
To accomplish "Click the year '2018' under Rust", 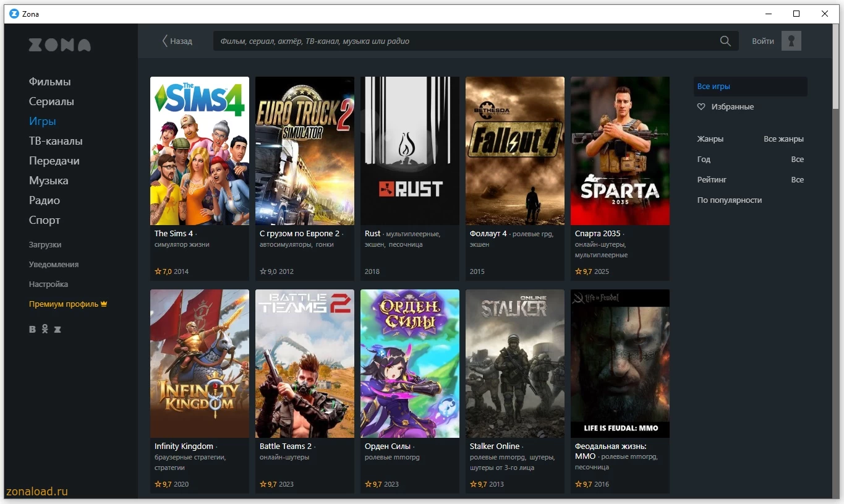I will 372,271.
